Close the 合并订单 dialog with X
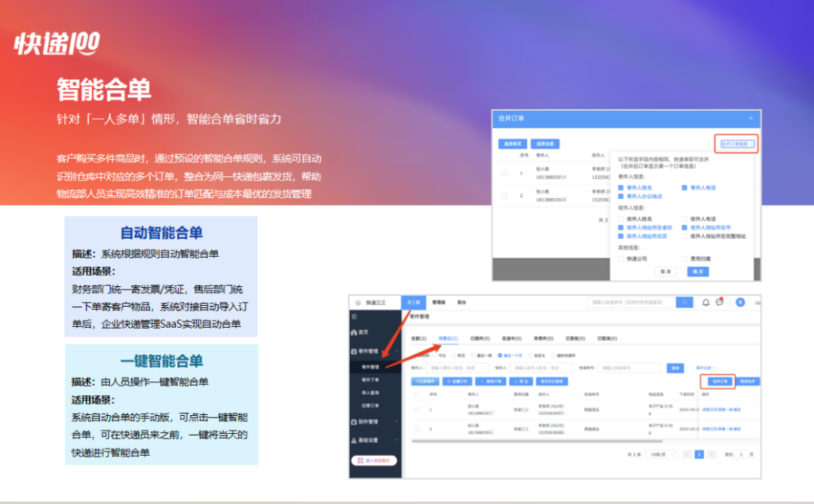 751,118
